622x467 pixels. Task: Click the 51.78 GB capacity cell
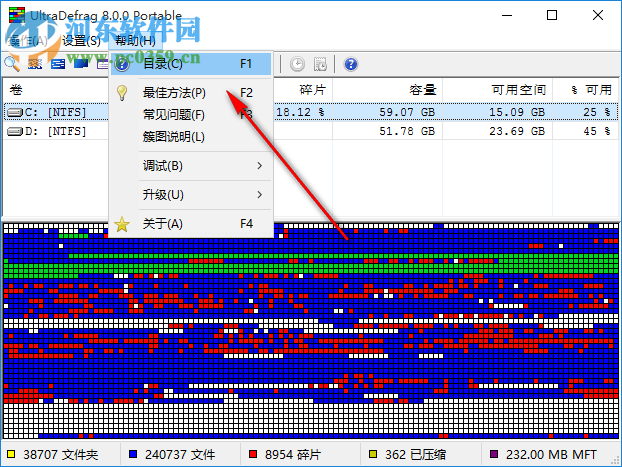(x=407, y=131)
